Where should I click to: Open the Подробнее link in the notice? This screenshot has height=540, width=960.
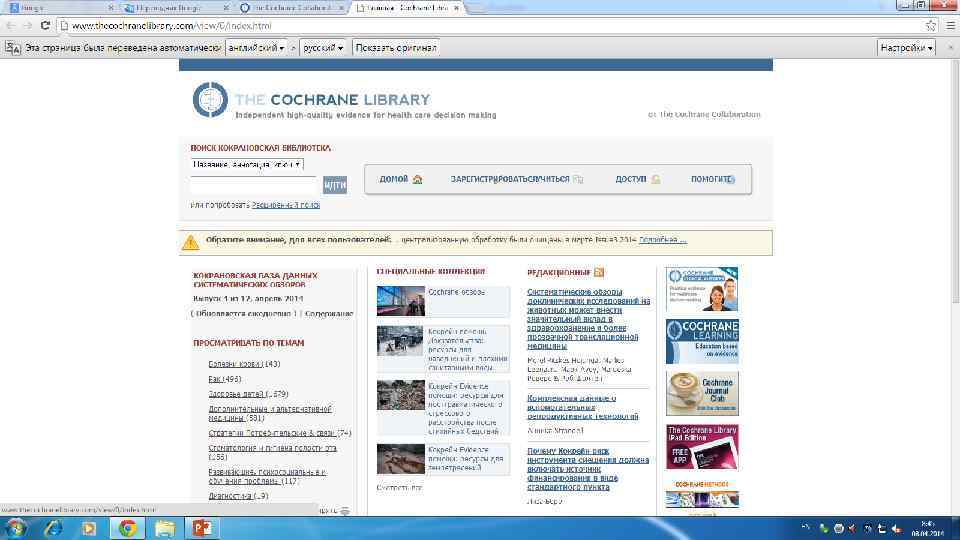[x=662, y=240]
